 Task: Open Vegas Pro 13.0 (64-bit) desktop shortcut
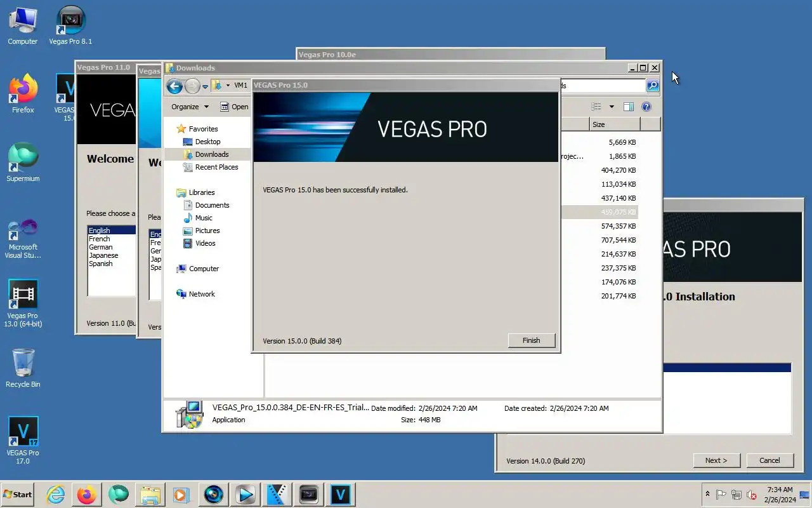(x=23, y=304)
